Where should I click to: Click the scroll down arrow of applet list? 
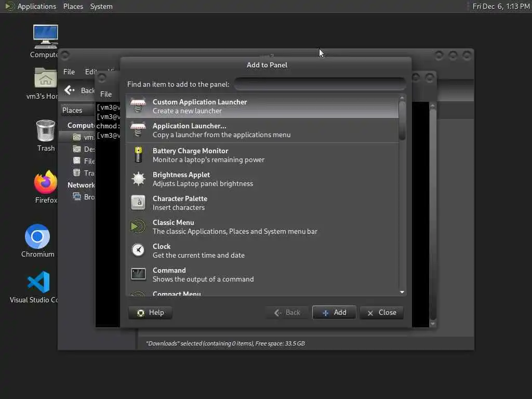[402, 292]
